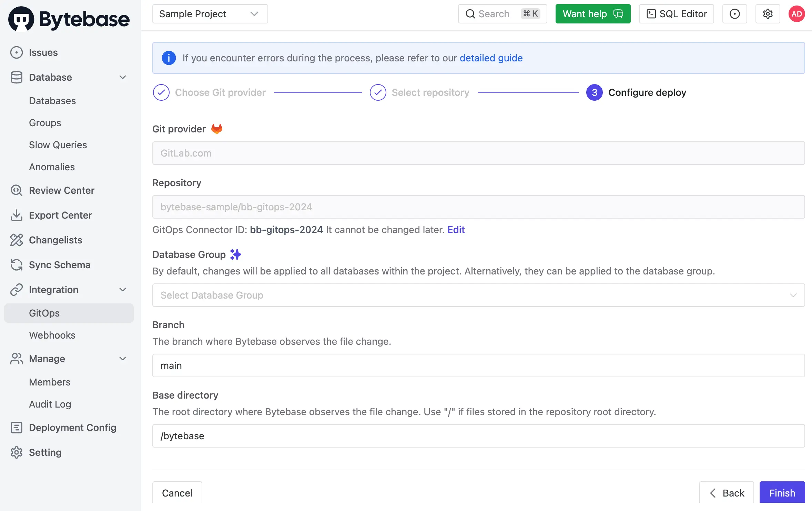Open the settings gear in top bar
Viewport: 812px width, 511px height.
click(768, 14)
